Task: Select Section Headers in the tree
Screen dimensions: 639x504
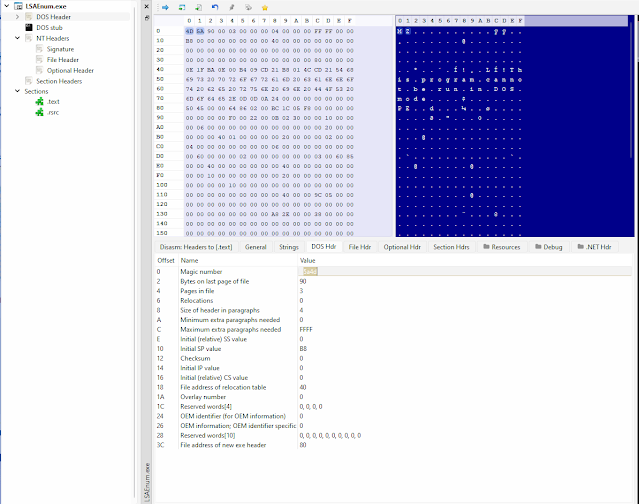Action: (59, 81)
